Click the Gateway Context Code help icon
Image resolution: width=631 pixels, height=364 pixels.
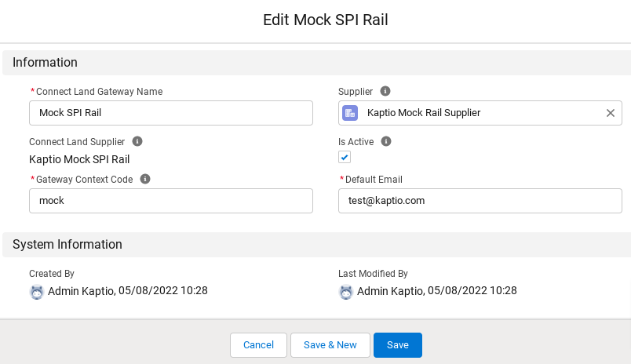pyautogui.click(x=145, y=179)
